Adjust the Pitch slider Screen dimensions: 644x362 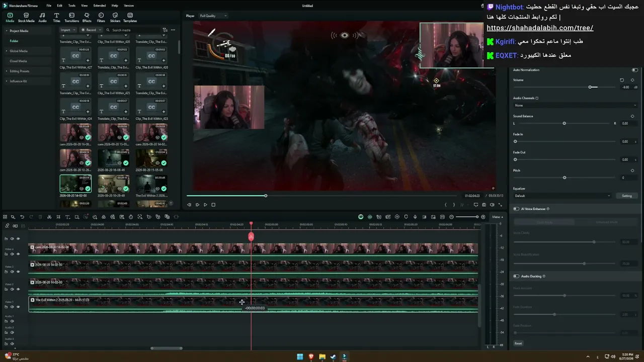point(565,177)
